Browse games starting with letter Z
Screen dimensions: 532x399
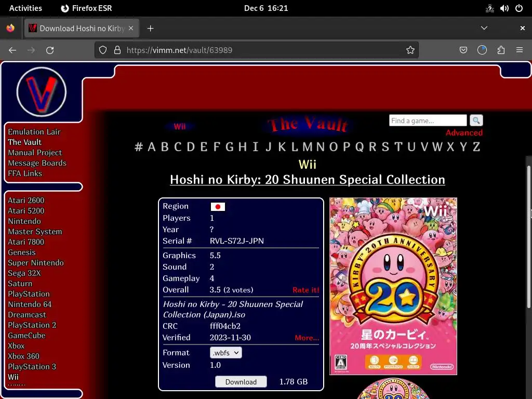tap(476, 147)
